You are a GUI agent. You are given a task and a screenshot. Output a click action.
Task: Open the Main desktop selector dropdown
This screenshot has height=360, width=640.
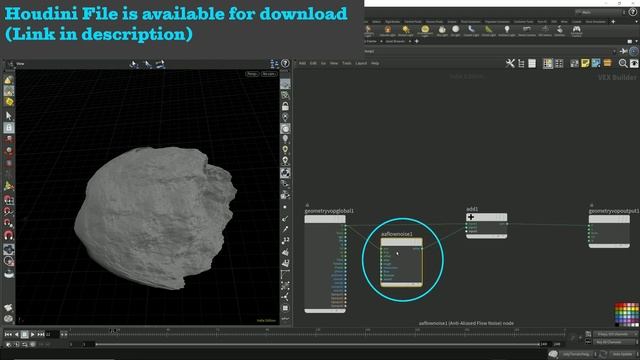click(599, 12)
